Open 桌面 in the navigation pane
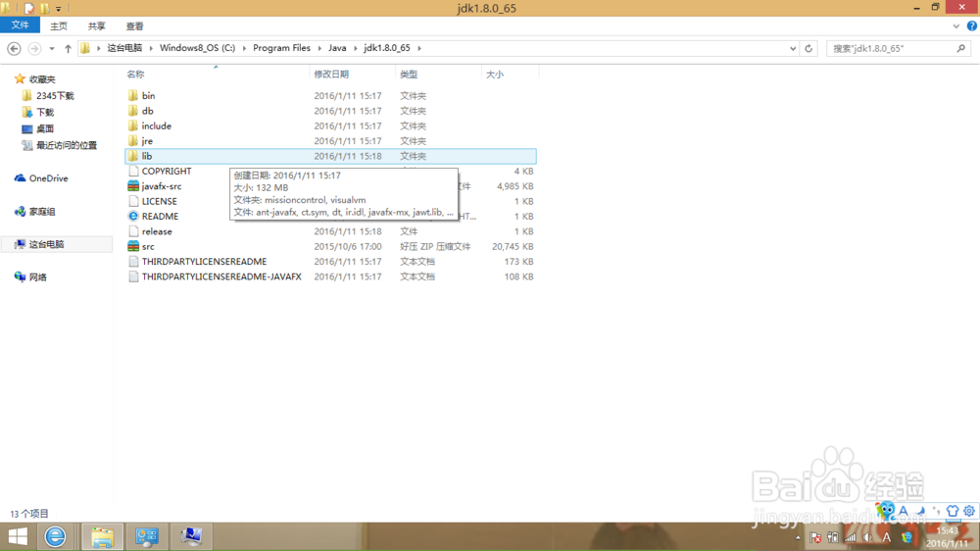The width and height of the screenshot is (980, 551). [x=45, y=128]
